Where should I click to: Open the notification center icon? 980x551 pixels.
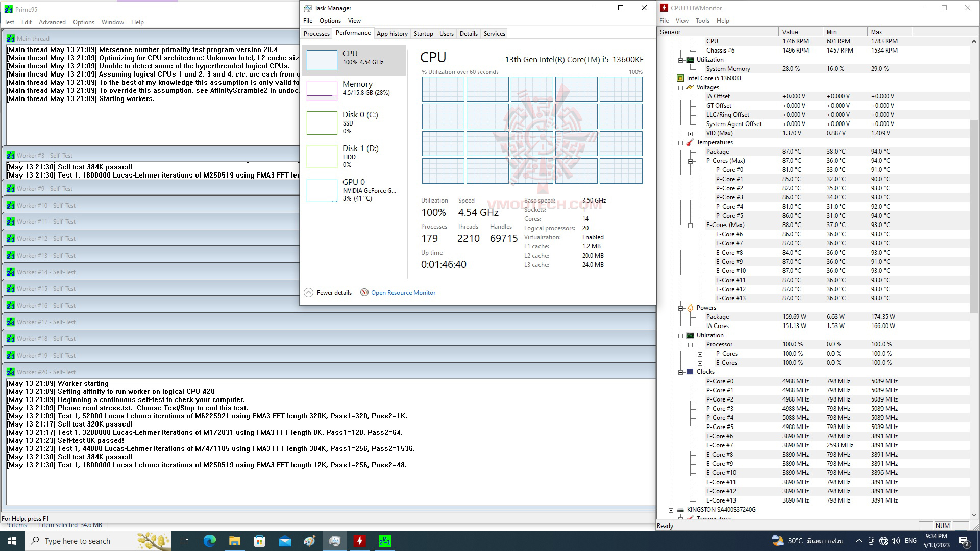964,541
